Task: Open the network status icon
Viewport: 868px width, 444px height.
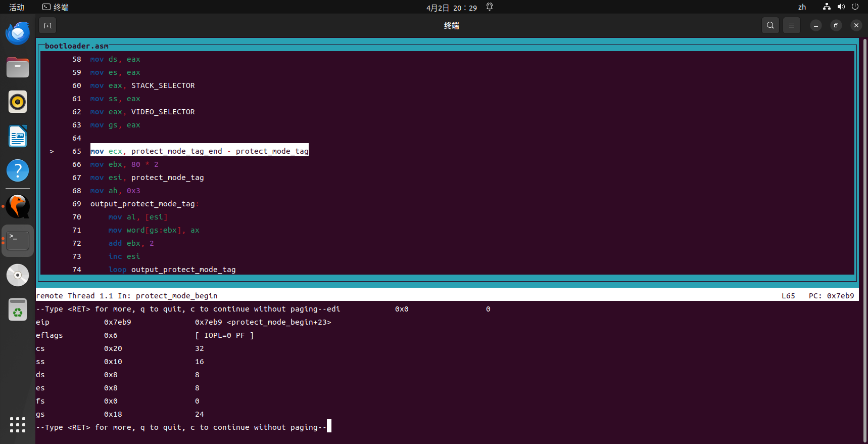Action: click(x=827, y=7)
